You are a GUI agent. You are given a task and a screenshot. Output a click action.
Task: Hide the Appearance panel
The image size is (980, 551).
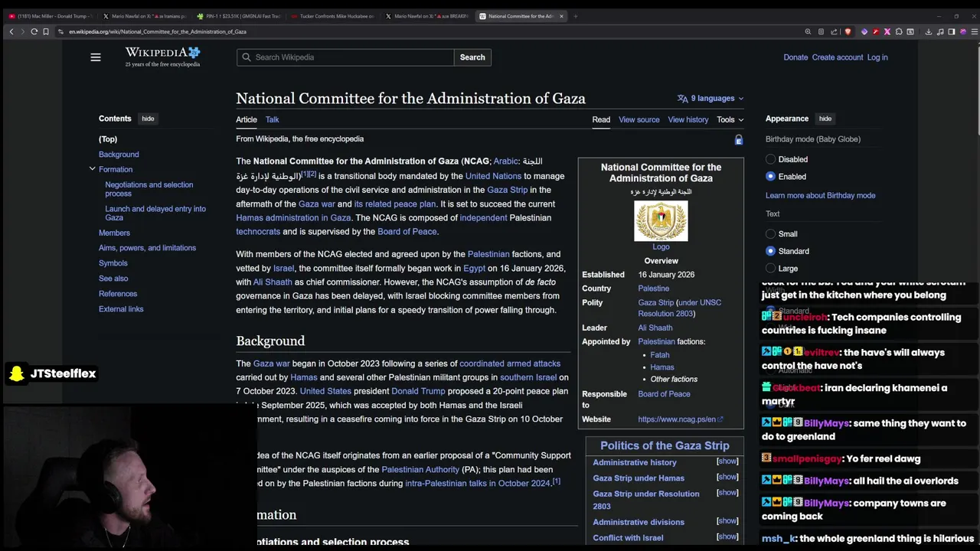pos(825,119)
